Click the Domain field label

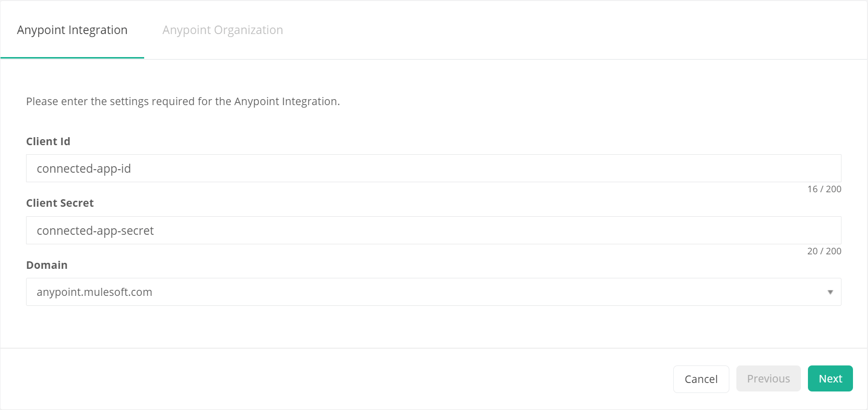pos(47,265)
